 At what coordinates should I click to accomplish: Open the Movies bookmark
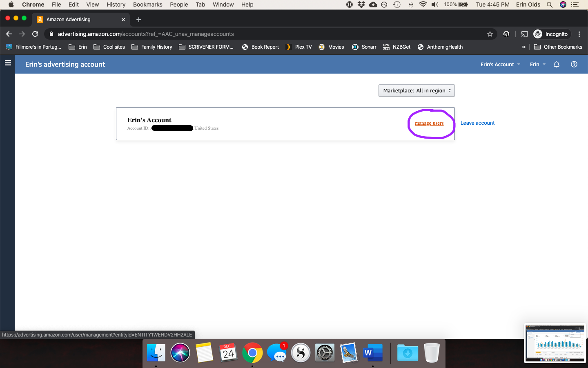point(331,47)
